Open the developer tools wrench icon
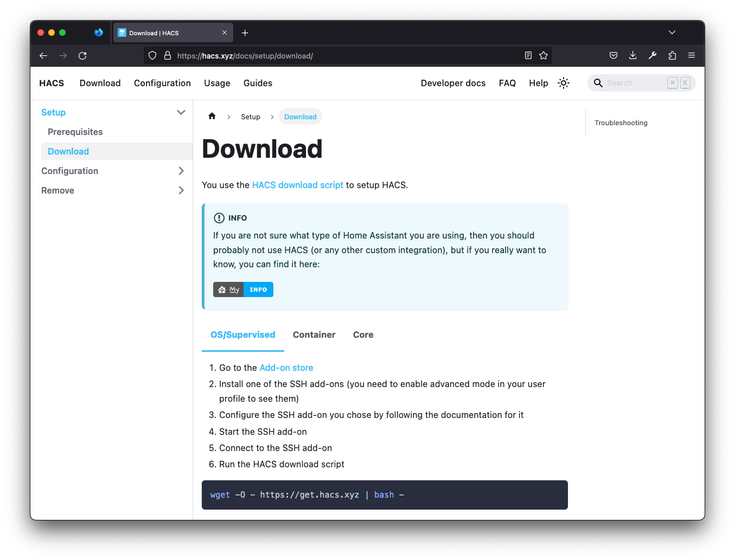735x560 pixels. (653, 55)
